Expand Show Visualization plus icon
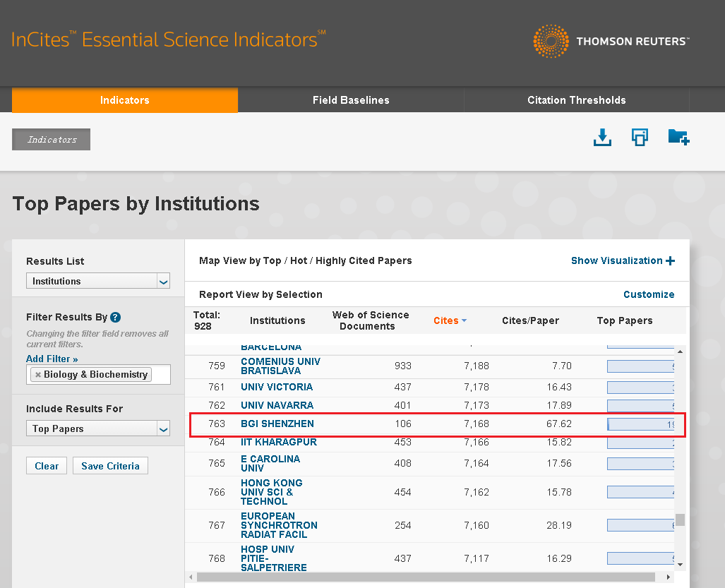The image size is (725, 588). (x=670, y=260)
